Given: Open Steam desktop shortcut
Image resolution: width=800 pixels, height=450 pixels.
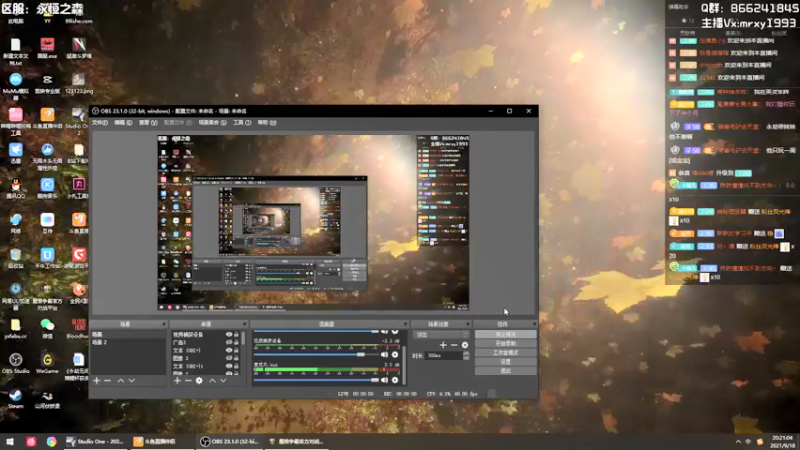Looking at the screenshot, I should point(16,398).
